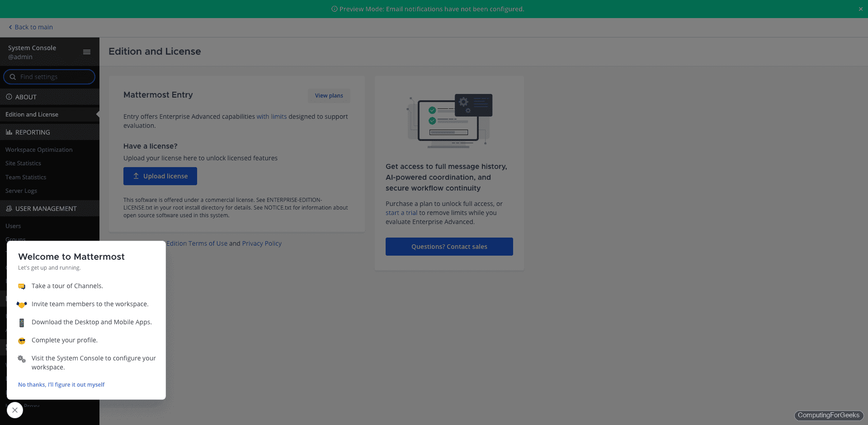The image size is (868, 425).
Task: Click the gears icon beside System Console step
Action: point(21,359)
